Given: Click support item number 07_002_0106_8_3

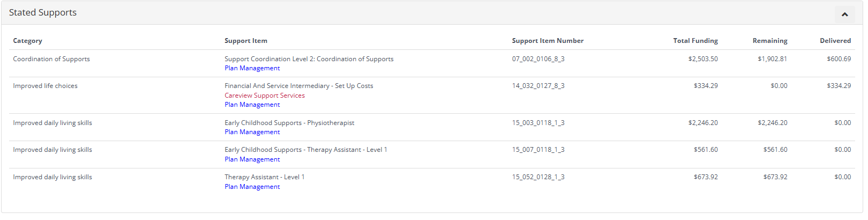Looking at the screenshot, I should click(x=538, y=59).
